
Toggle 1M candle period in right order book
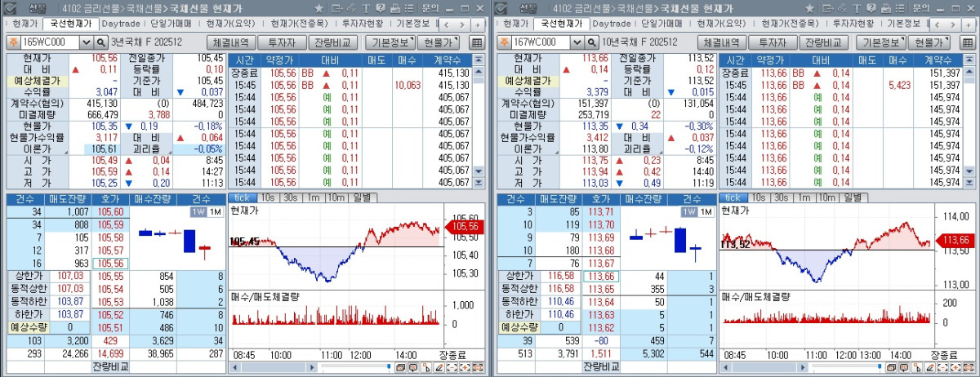705,211
